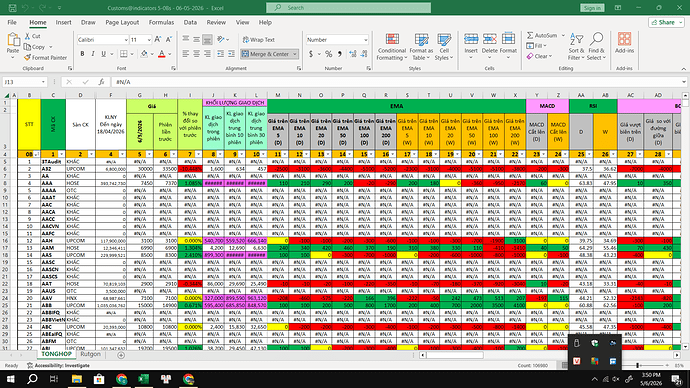The height and width of the screenshot is (388, 690).
Task: Switch to the Page Layout tab
Action: [122, 22]
